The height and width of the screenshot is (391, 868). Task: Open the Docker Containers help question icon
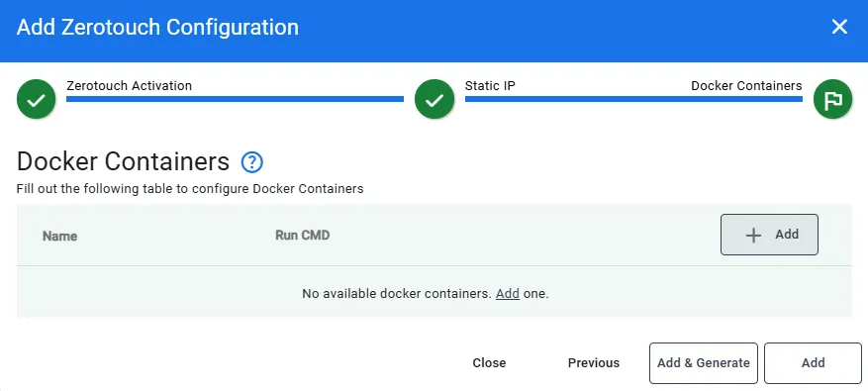click(251, 162)
